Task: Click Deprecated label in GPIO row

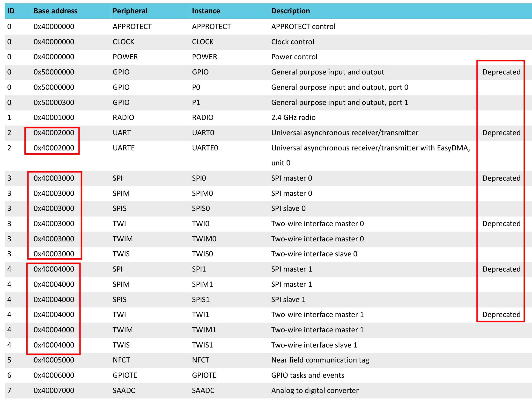Action: point(501,72)
